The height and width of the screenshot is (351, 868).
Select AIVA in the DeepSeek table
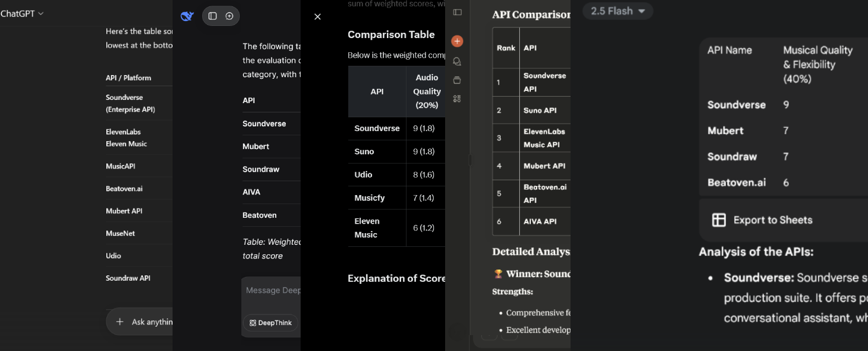click(251, 192)
